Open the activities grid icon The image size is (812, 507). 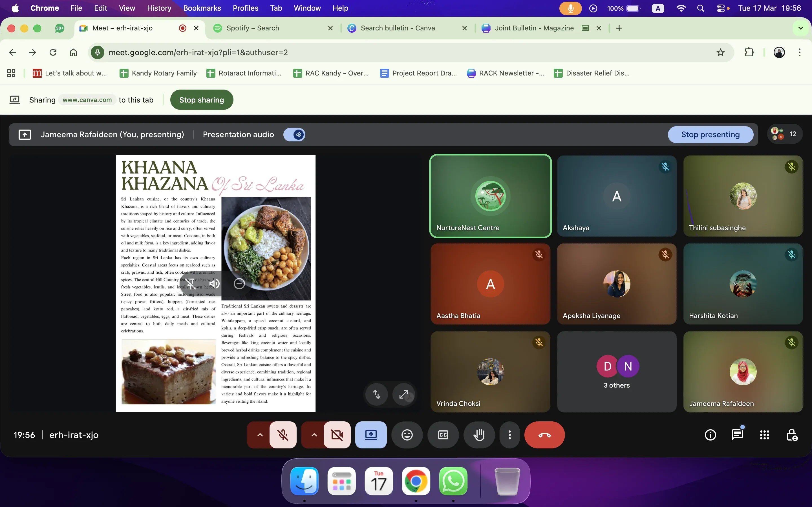[x=764, y=435]
